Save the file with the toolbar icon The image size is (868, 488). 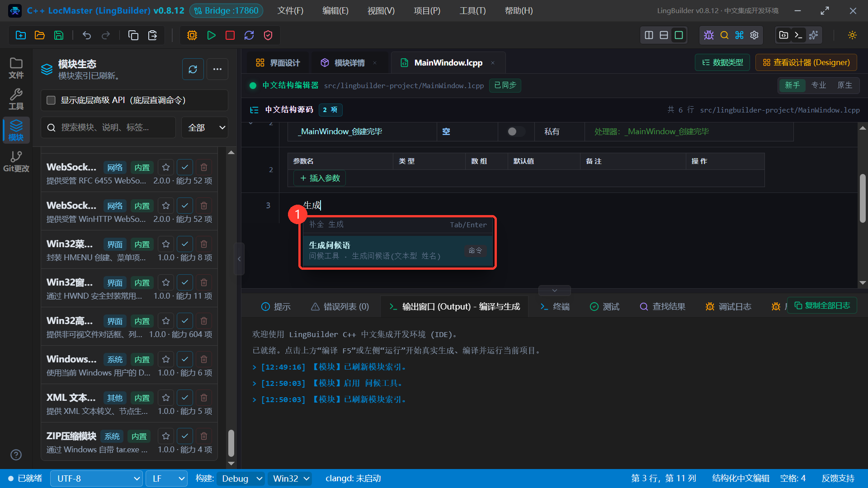tap(59, 35)
